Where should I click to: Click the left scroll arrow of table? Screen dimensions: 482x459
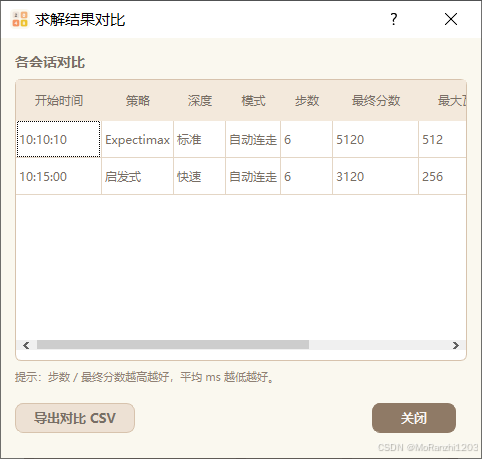(x=26, y=345)
